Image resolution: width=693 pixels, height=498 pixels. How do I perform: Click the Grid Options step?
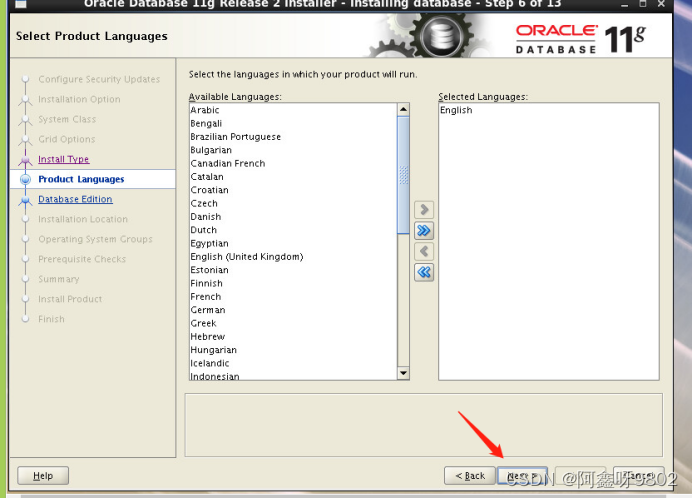(67, 139)
